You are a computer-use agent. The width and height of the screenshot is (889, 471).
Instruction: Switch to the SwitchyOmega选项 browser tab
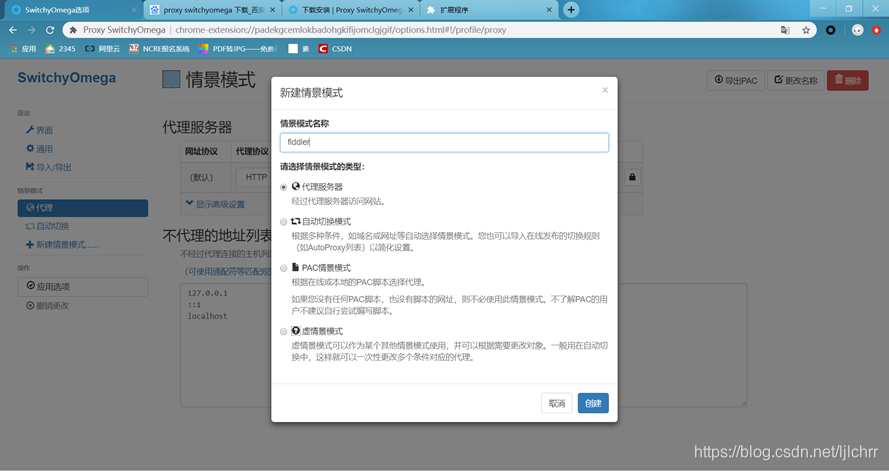pyautogui.click(x=73, y=10)
